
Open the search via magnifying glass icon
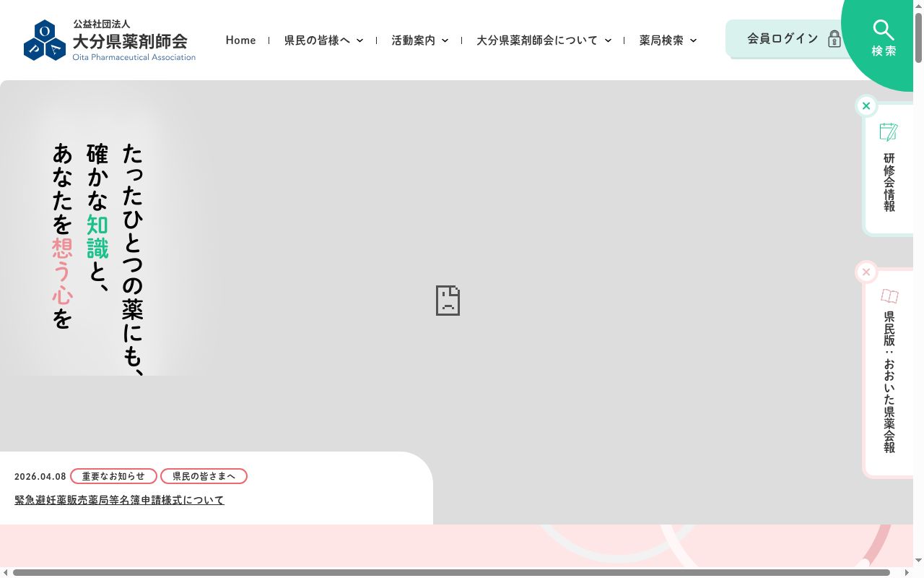click(x=884, y=30)
